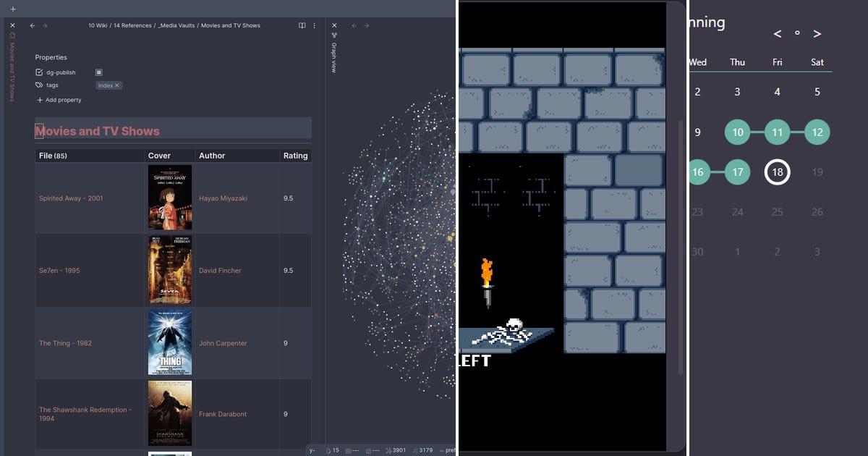Click the Se7en movie poster thumbnail
Viewport: 868px width, 456px height.
pyautogui.click(x=170, y=270)
